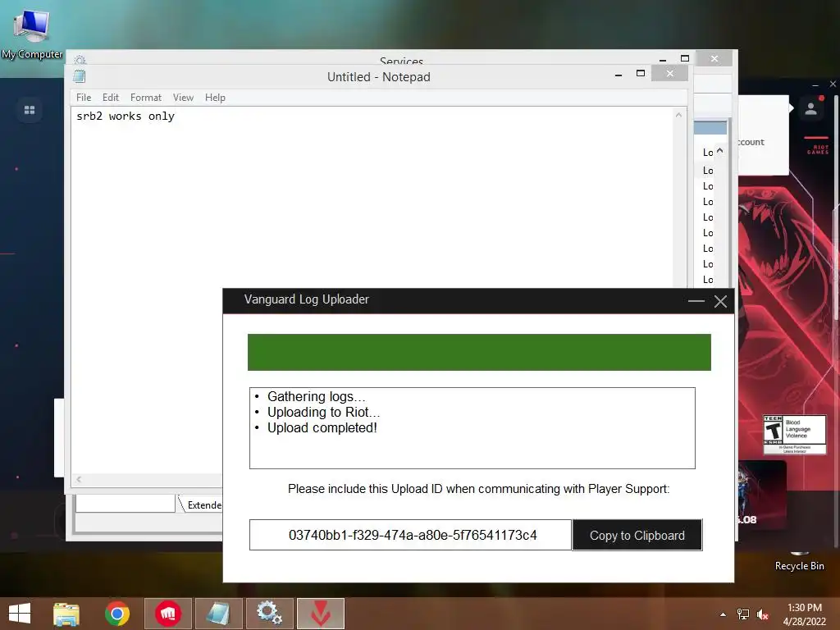
Task: Open Google Chrome from taskbar
Action: (117, 614)
